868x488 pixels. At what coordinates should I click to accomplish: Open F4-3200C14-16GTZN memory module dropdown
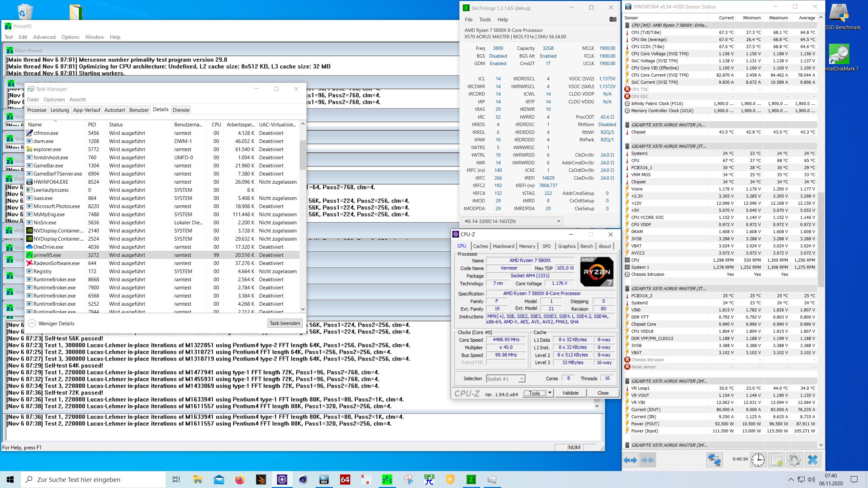point(512,221)
